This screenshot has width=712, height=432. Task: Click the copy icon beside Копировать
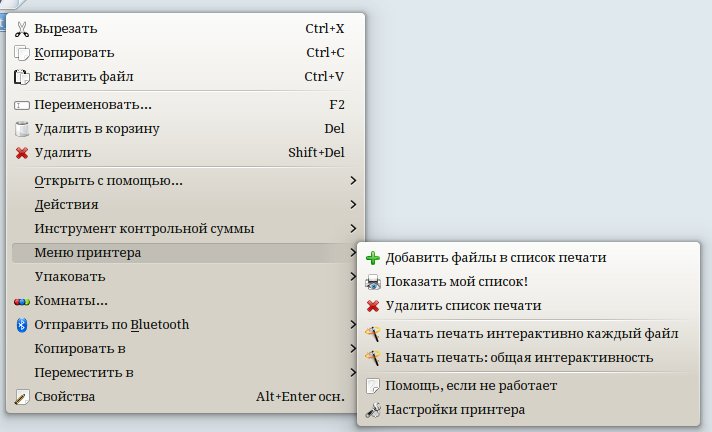(22, 53)
